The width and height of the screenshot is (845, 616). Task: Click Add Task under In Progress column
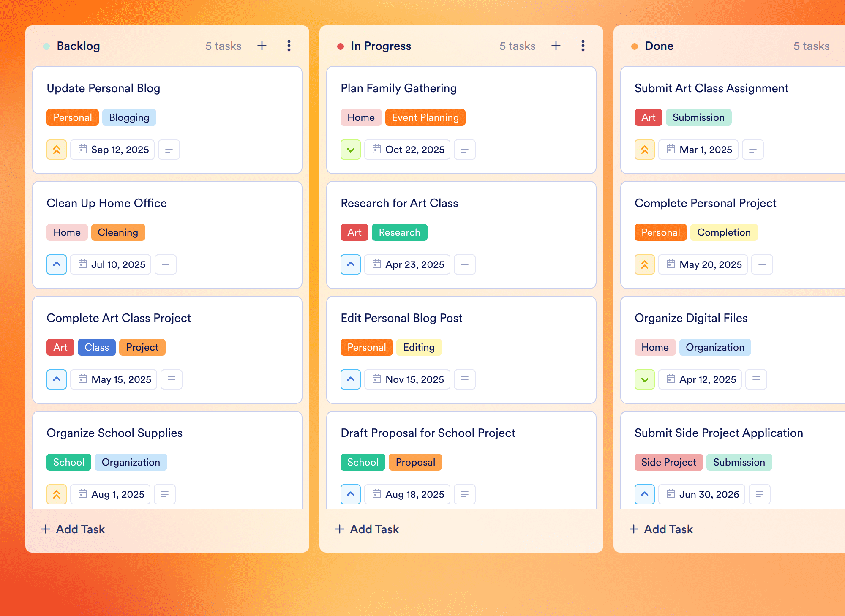tap(367, 529)
